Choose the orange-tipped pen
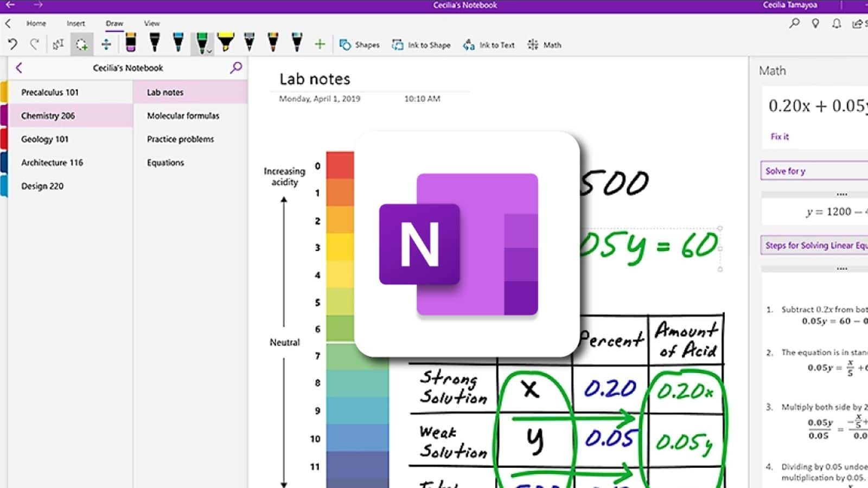Image resolution: width=868 pixels, height=488 pixels. tap(273, 42)
